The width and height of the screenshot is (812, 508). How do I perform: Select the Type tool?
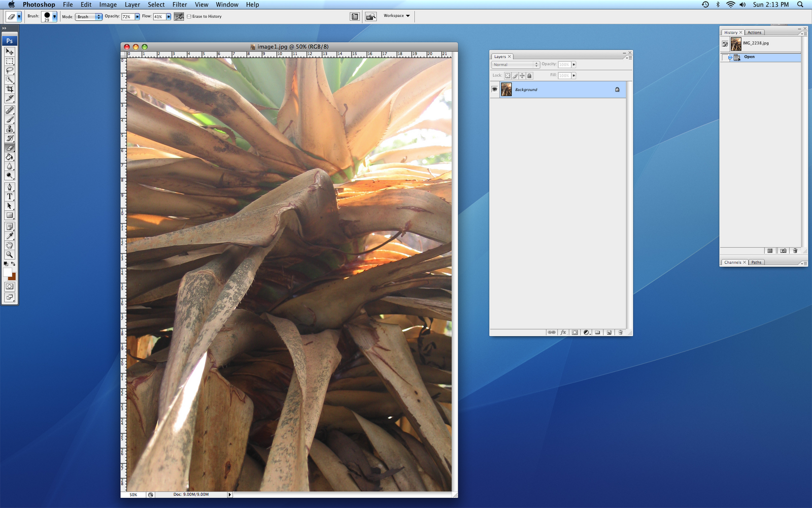(10, 197)
